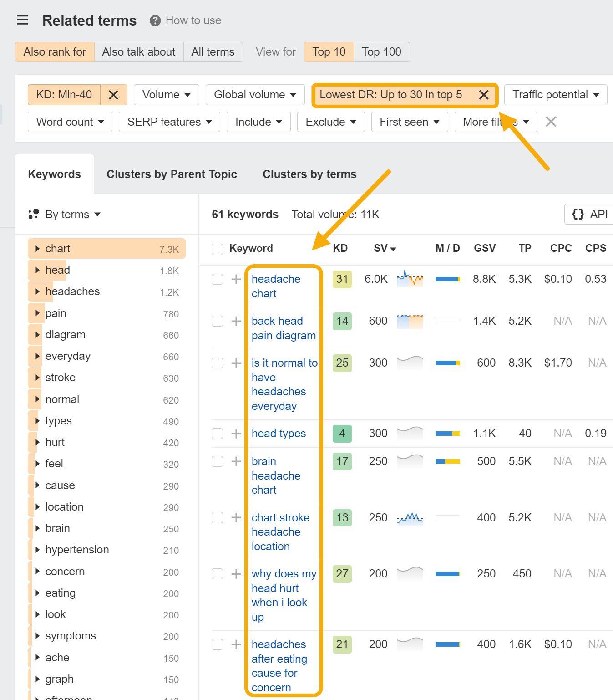Open the Volume filter dropdown
613x700 pixels.
(166, 95)
